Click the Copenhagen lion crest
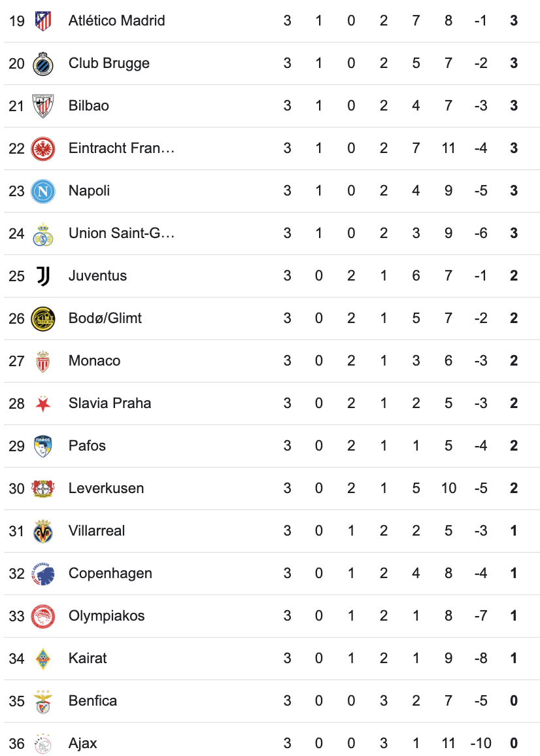This screenshot has width=540, height=756. click(x=42, y=574)
